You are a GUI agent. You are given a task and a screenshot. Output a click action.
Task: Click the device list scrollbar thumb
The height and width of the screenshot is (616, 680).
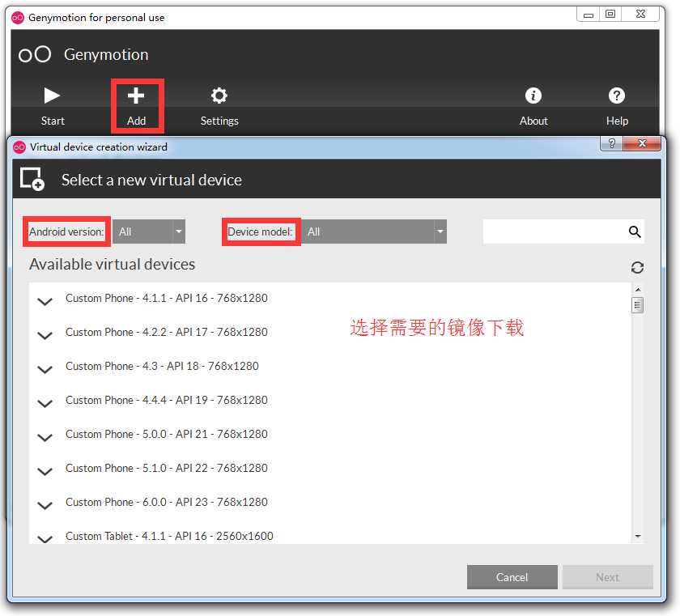click(x=638, y=305)
